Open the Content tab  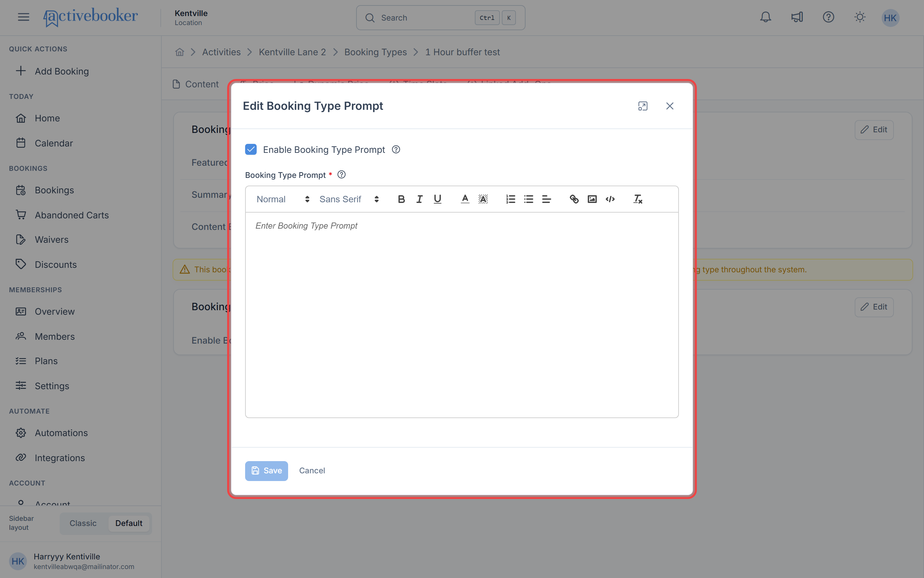point(196,84)
